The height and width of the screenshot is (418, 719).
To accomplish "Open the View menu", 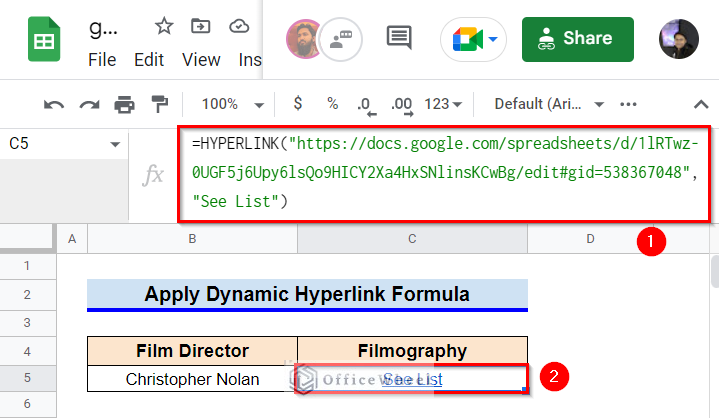I will click(x=201, y=60).
